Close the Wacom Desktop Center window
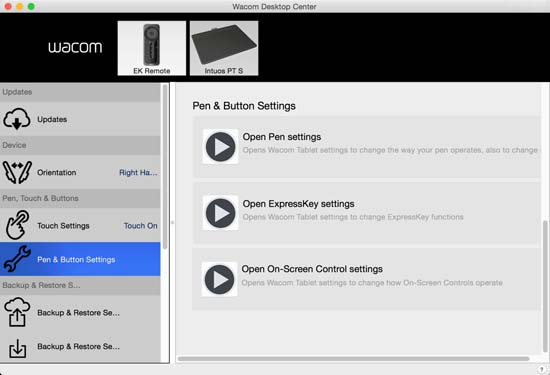 click(8, 6)
